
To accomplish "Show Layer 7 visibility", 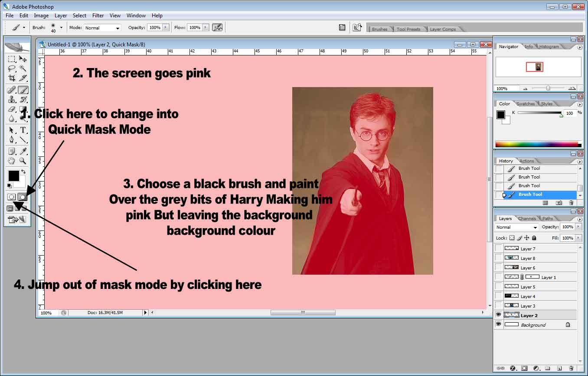I will (499, 248).
